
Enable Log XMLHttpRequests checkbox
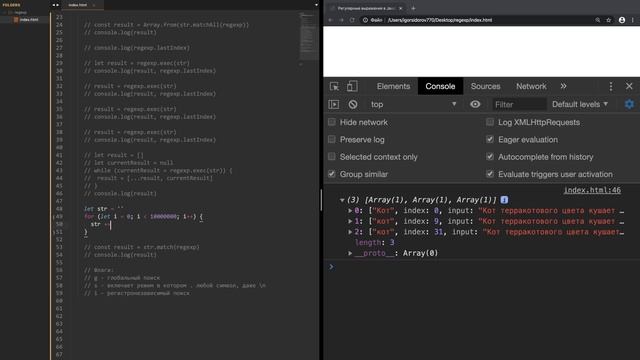click(x=490, y=122)
